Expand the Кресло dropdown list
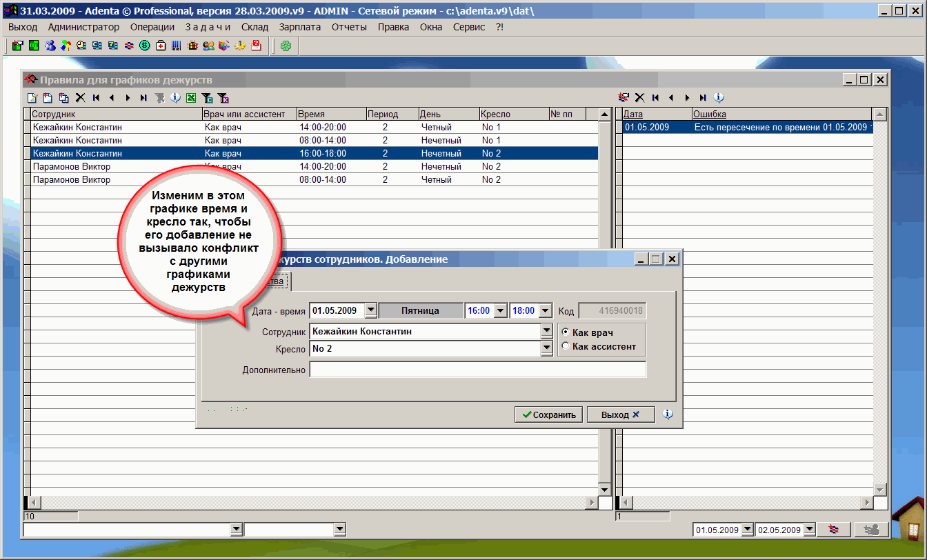Screen dimensions: 927x560 [546, 349]
